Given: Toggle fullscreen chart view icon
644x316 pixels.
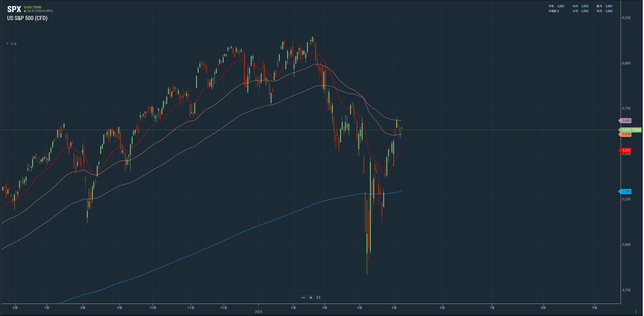Looking at the screenshot, I should (x=318, y=297).
